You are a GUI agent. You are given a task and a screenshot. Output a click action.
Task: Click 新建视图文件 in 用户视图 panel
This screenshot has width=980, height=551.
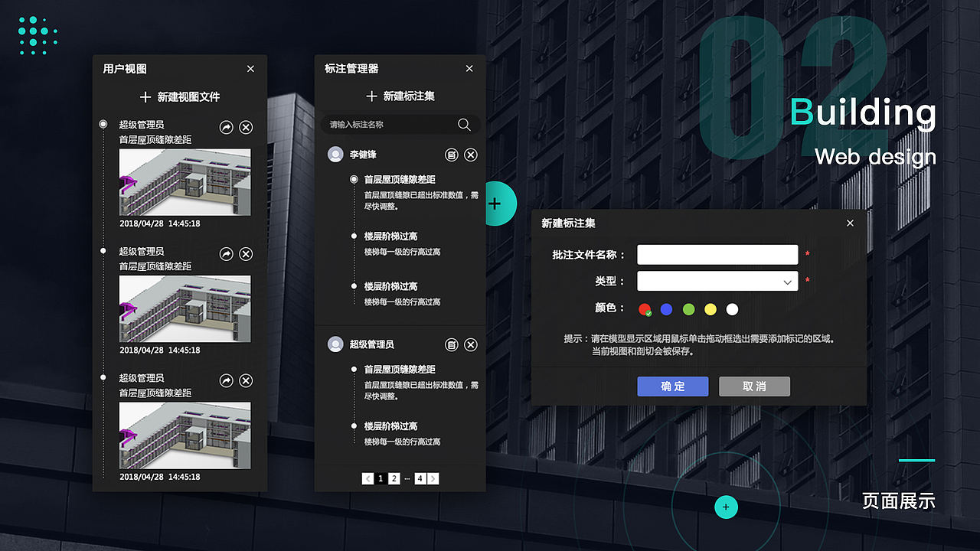point(188,97)
